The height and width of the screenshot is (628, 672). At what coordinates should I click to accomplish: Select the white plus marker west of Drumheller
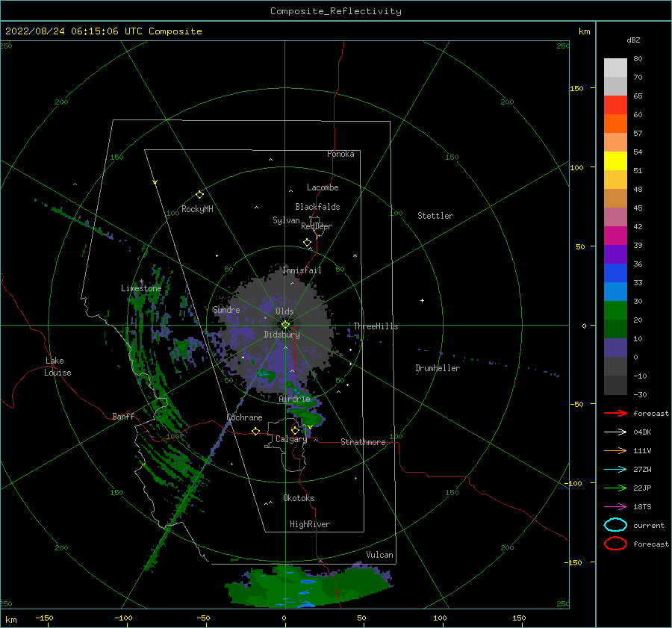coord(422,300)
